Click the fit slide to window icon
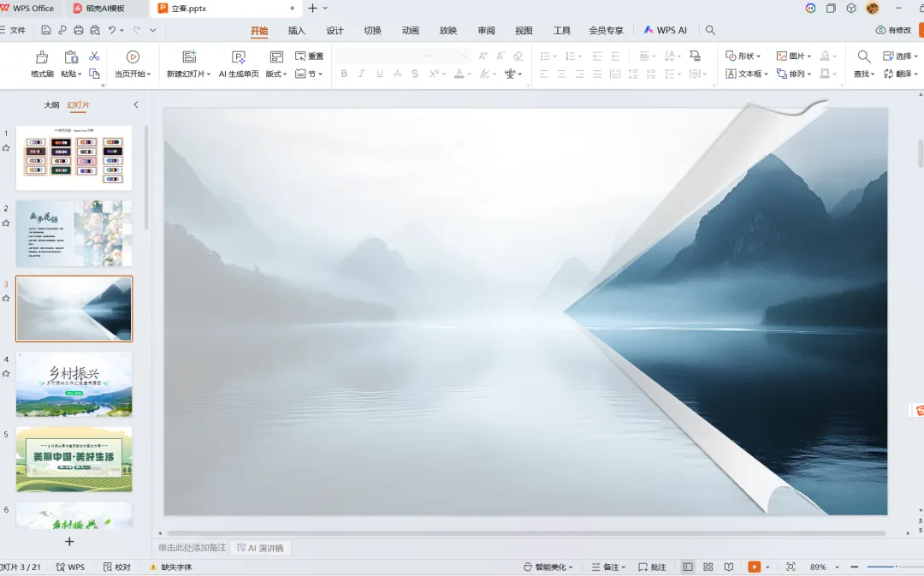This screenshot has width=924, height=576. pos(791,567)
